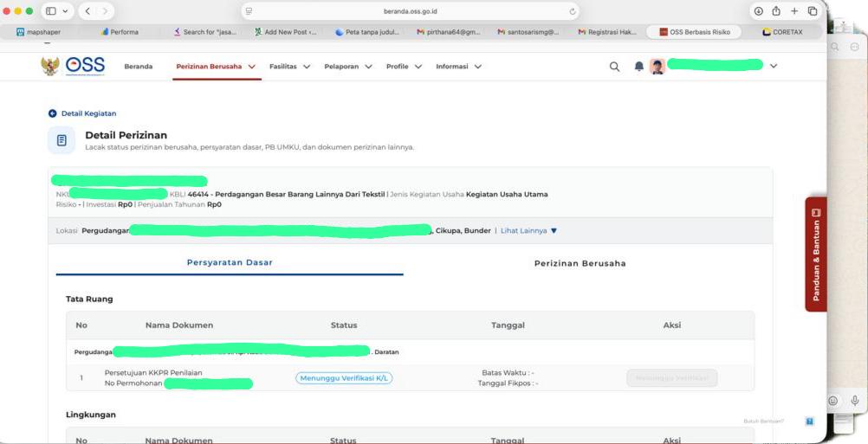868x444 pixels.
Task: Expand the Perizinan Berusaha menu
Action: click(216, 67)
